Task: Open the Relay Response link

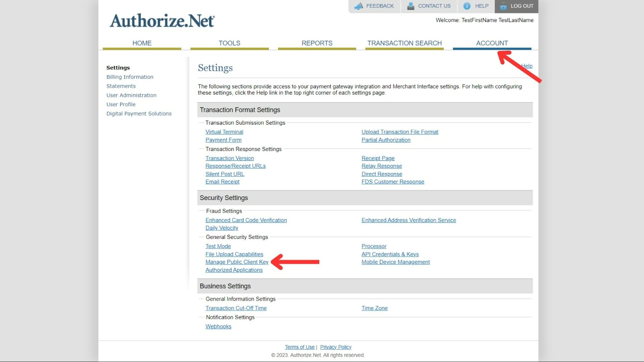Action: (x=382, y=166)
